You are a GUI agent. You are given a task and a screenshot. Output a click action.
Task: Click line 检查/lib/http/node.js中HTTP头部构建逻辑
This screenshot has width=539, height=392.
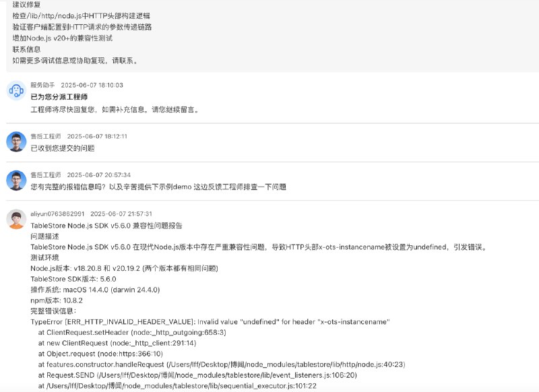pyautogui.click(x=82, y=15)
